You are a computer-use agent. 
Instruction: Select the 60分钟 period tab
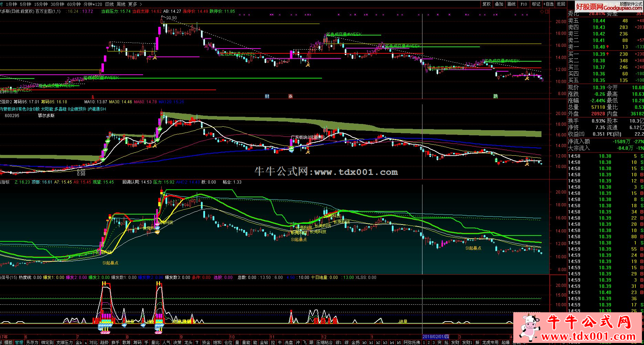tap(74, 4)
